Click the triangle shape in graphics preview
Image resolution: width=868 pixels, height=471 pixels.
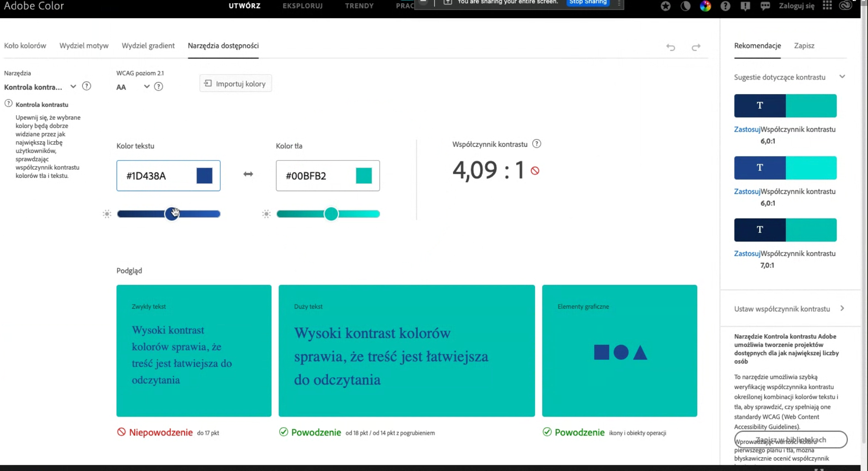click(x=640, y=353)
